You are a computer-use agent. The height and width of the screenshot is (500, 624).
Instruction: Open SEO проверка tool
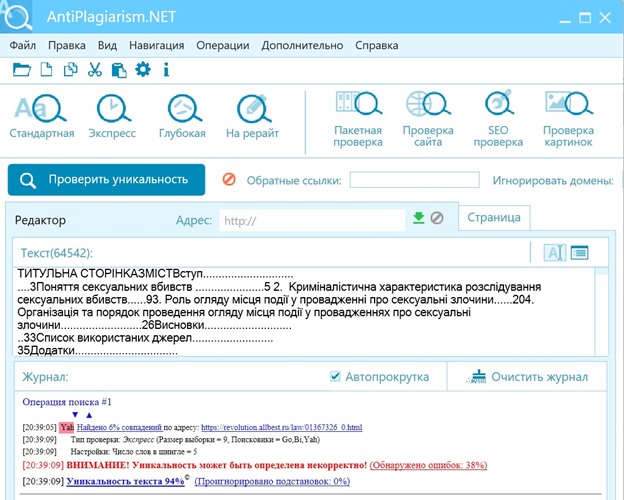coord(498,119)
